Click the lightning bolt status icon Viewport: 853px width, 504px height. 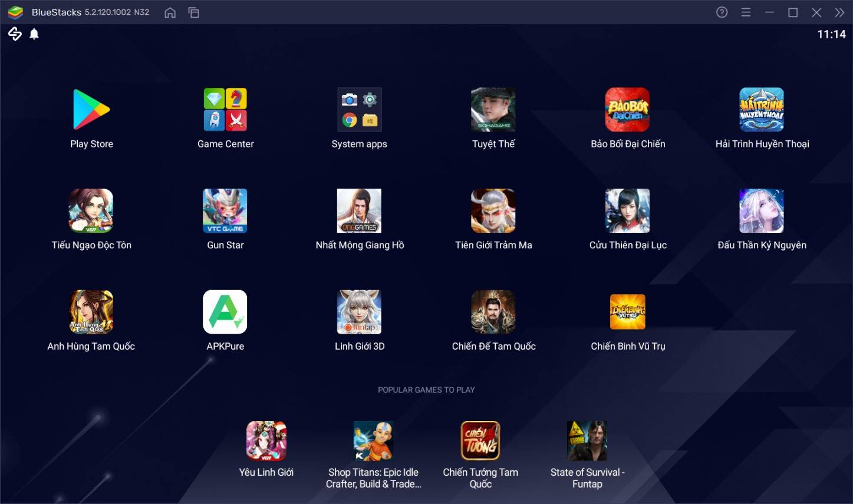click(15, 34)
